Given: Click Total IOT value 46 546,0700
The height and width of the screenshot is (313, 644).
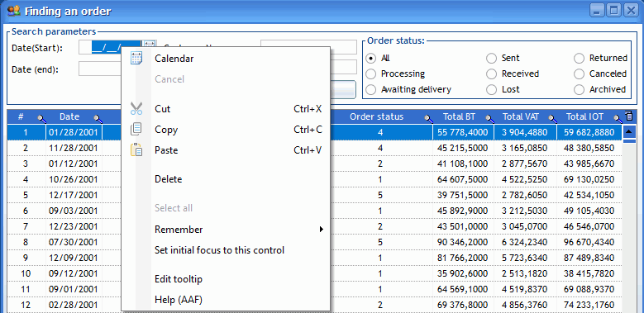Looking at the screenshot, I should (589, 226).
